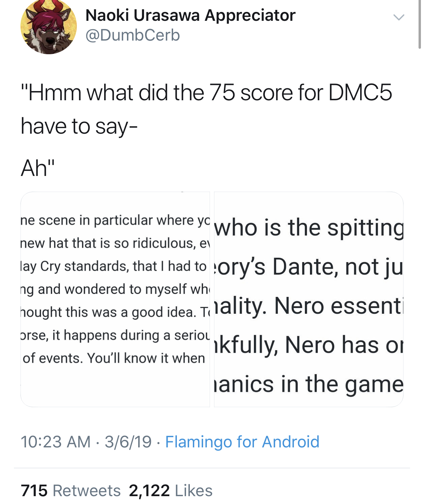Tap "have to say-" line of tweet
The width and height of the screenshot is (424, 504).
coord(79,127)
